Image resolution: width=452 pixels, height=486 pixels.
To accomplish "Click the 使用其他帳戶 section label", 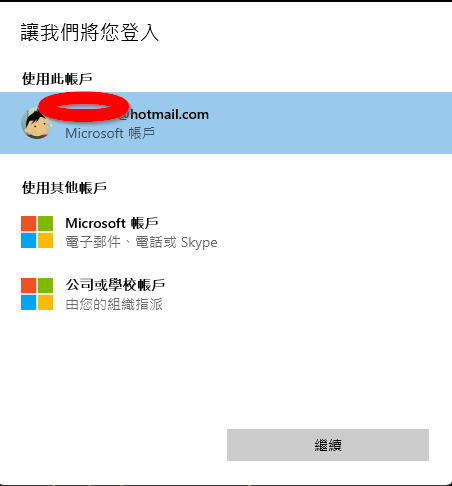I will tap(64, 188).
